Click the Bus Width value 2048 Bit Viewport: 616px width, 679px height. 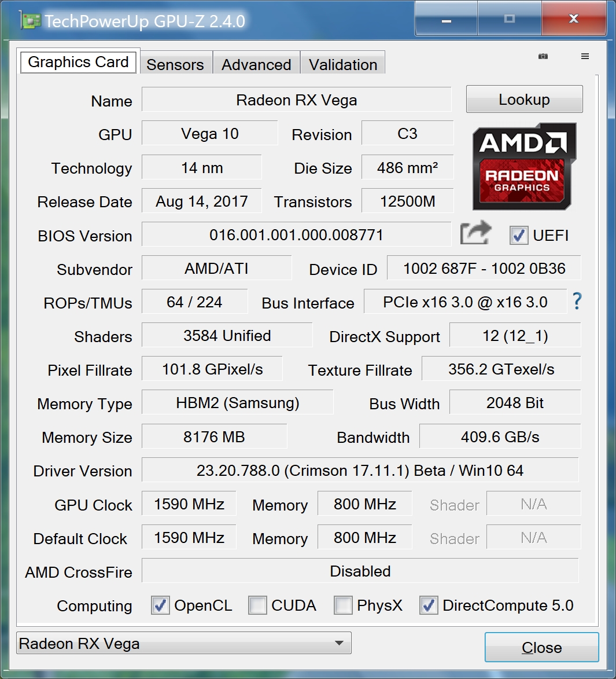[515, 403]
